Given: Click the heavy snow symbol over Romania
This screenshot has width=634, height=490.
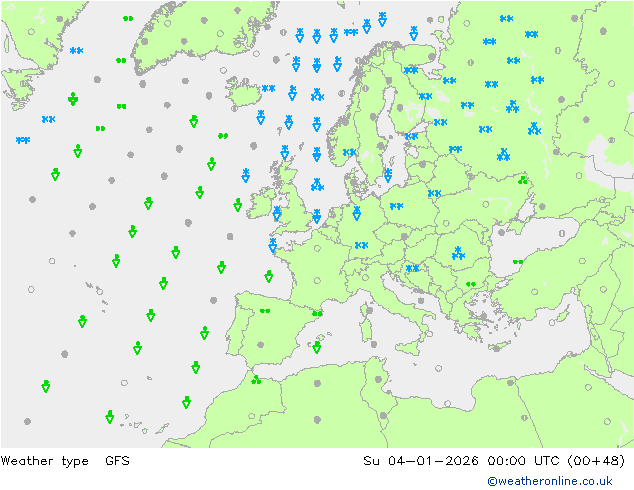Looking at the screenshot, I should click(x=458, y=253).
